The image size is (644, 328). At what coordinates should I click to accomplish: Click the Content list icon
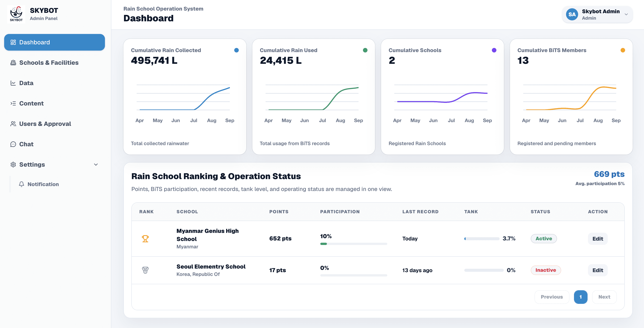[13, 103]
